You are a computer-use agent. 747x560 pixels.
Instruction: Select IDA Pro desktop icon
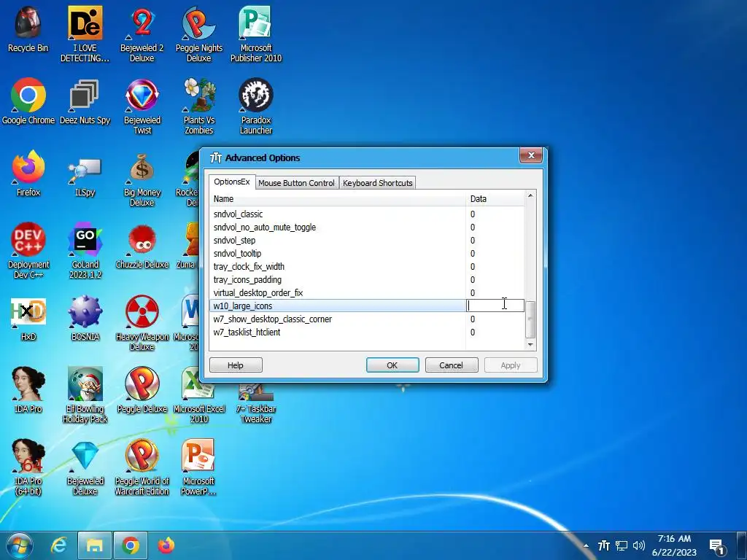pyautogui.click(x=28, y=391)
